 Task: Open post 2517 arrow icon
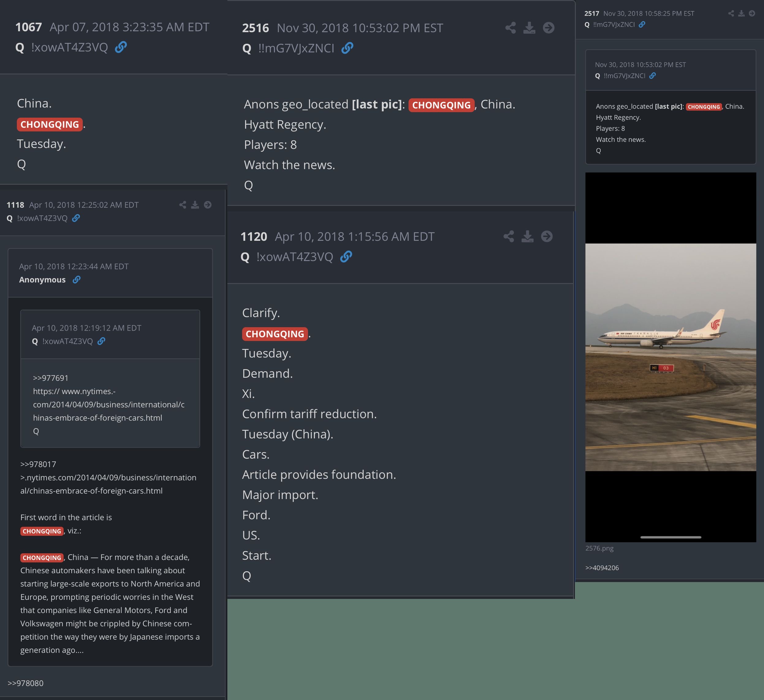tap(752, 14)
